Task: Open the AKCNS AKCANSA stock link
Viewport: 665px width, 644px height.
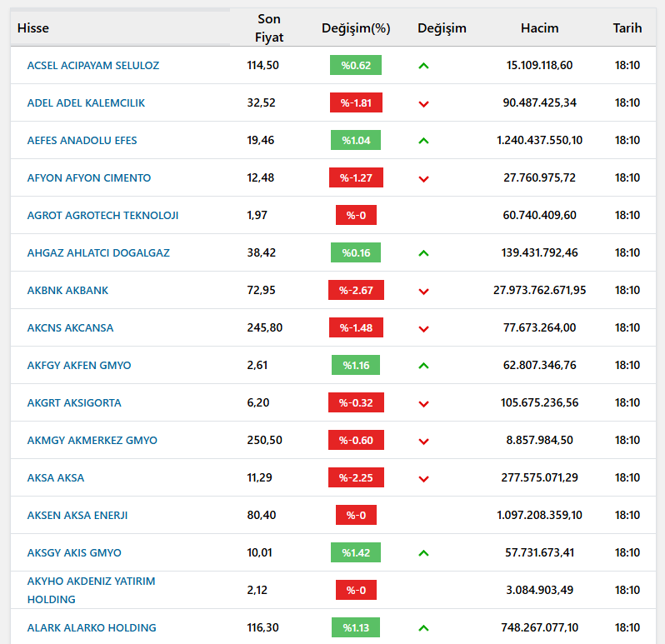Action: tap(70, 327)
